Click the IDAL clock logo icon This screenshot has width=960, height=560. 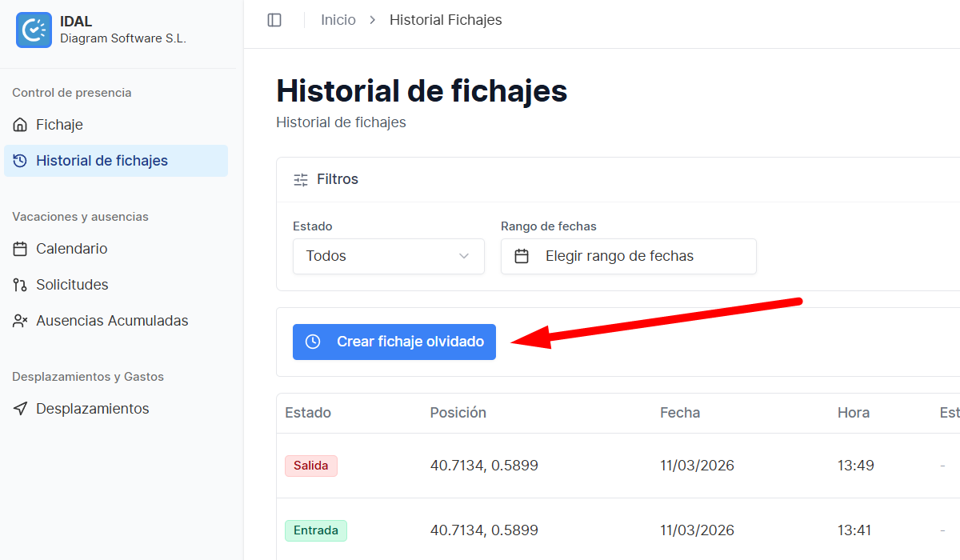click(34, 30)
